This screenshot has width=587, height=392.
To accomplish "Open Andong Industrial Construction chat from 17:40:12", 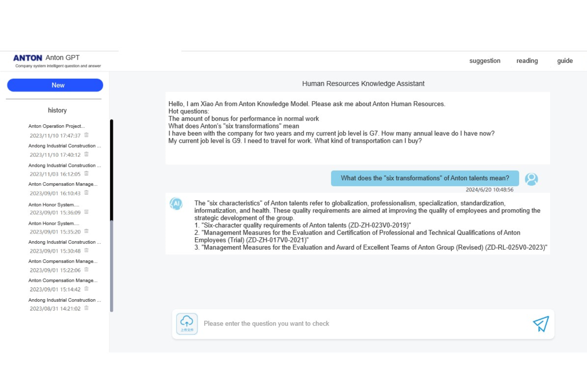I will [65, 146].
